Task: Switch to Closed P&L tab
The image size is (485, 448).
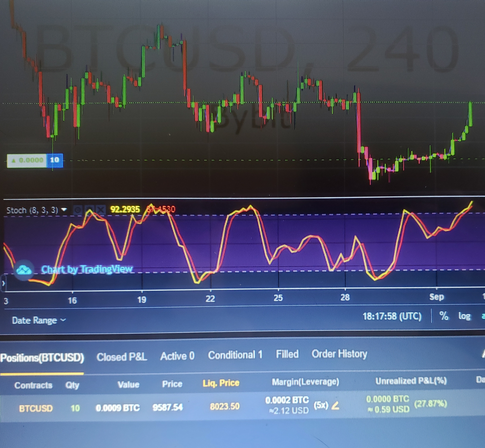Action: point(122,357)
